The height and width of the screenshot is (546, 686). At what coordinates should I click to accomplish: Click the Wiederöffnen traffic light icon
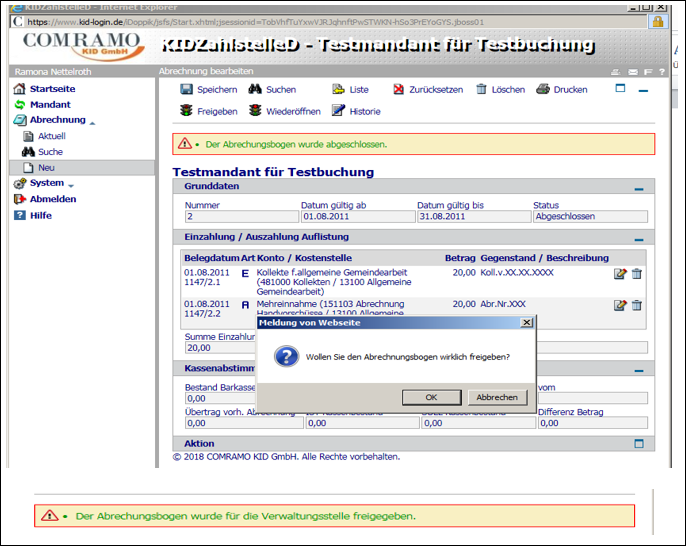click(x=255, y=111)
